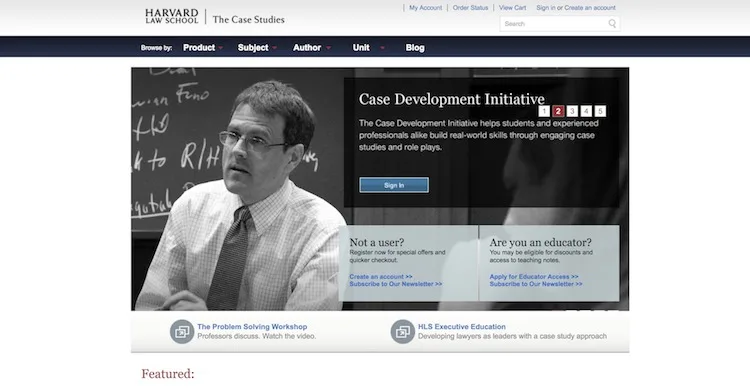This screenshot has height=390, width=750.
Task: Open the Problem Solving Workshop video icon
Action: (182, 332)
